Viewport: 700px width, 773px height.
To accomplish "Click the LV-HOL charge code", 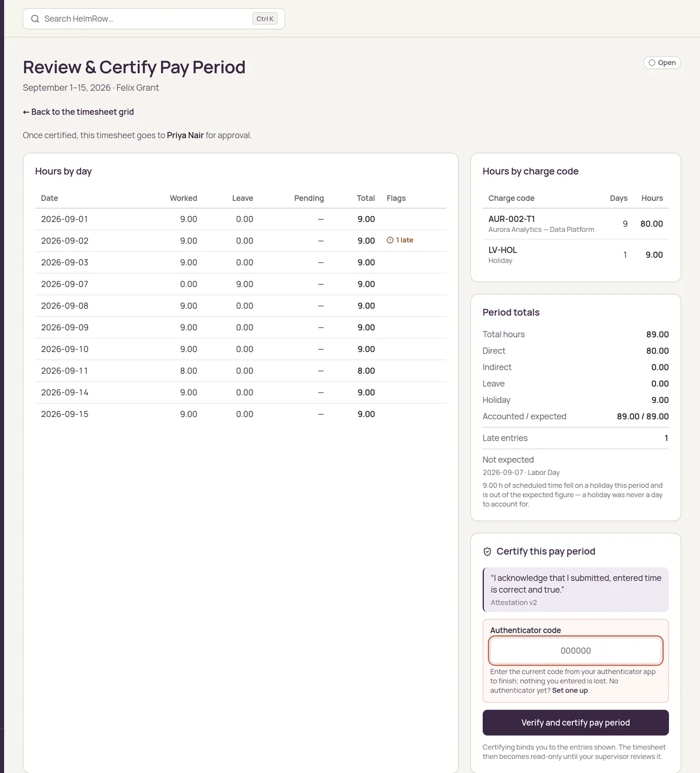I will 503,250.
